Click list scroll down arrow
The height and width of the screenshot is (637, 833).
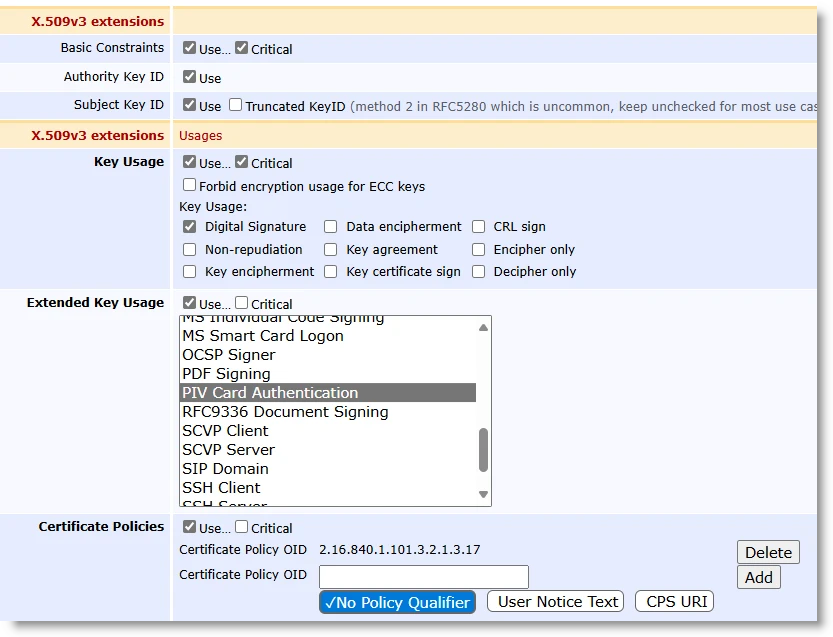(483, 494)
